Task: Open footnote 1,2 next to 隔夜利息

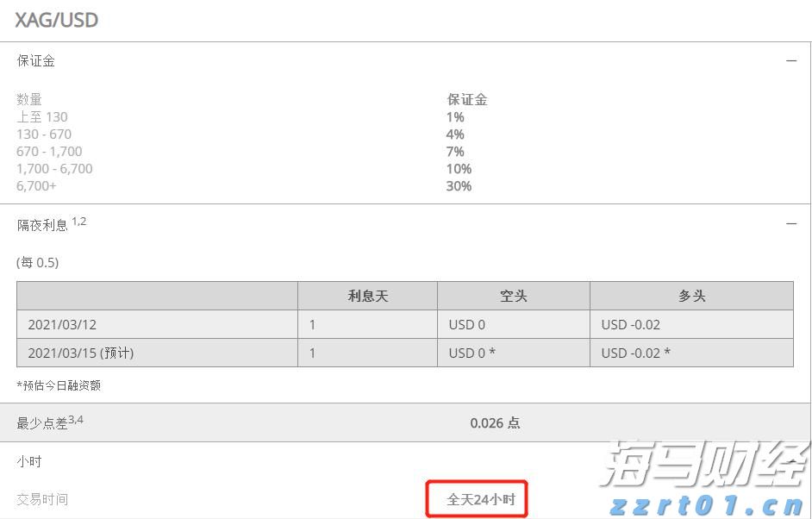Action: (x=79, y=218)
